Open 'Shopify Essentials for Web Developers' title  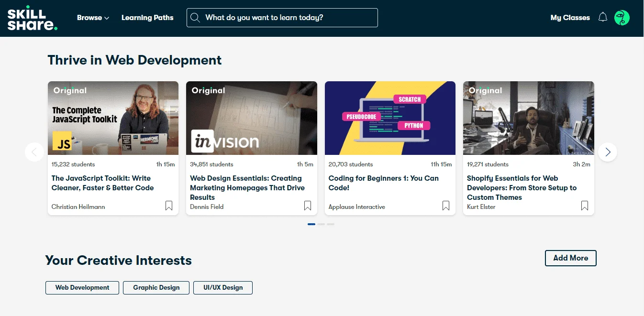(522, 188)
